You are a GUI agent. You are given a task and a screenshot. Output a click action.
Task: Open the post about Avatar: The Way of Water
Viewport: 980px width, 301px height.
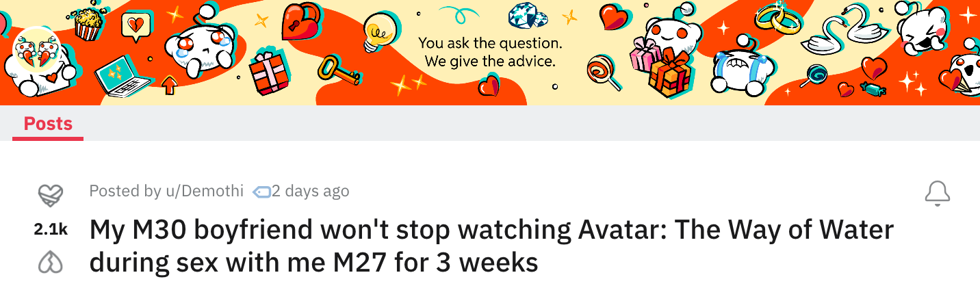point(491,246)
